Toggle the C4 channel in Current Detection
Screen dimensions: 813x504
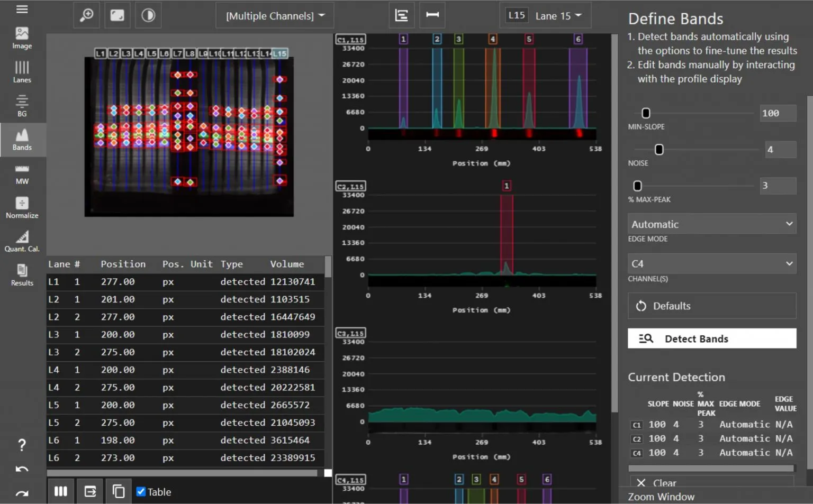pos(637,453)
